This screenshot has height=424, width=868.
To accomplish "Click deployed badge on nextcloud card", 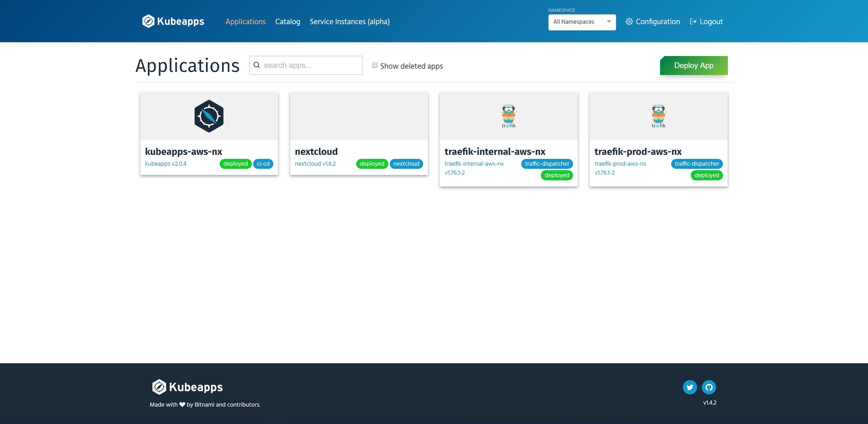I will [x=372, y=163].
